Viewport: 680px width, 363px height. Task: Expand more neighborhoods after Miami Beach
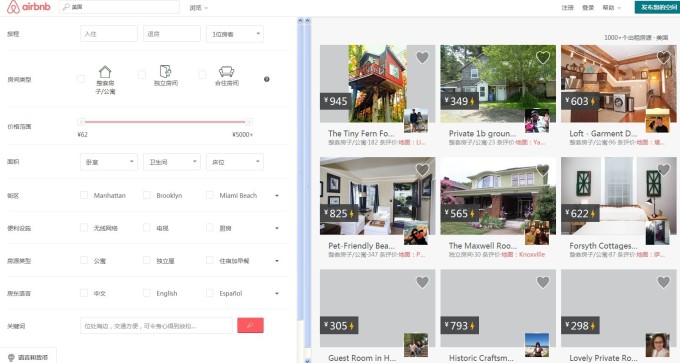[x=277, y=196]
